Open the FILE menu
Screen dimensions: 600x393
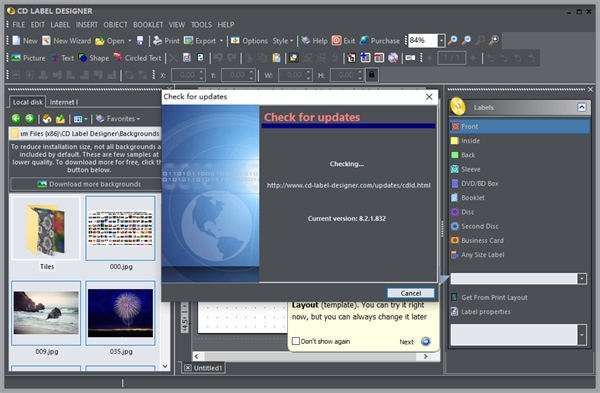(x=18, y=25)
